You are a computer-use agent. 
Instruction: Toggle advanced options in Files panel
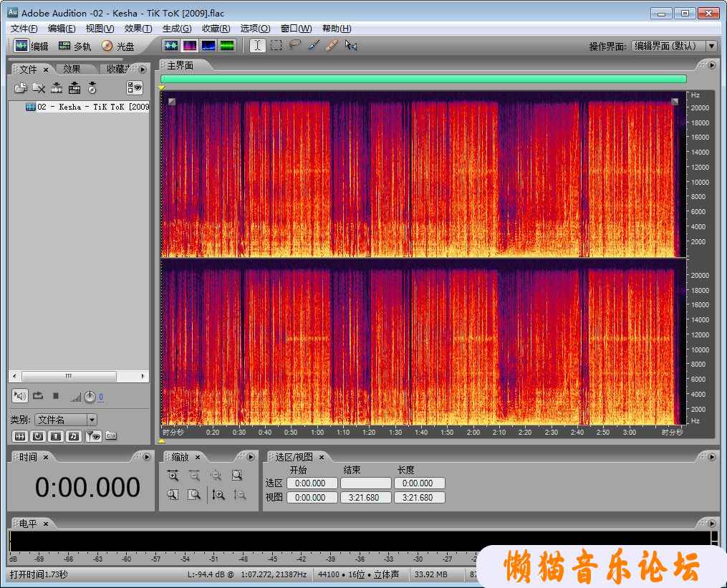point(135,87)
